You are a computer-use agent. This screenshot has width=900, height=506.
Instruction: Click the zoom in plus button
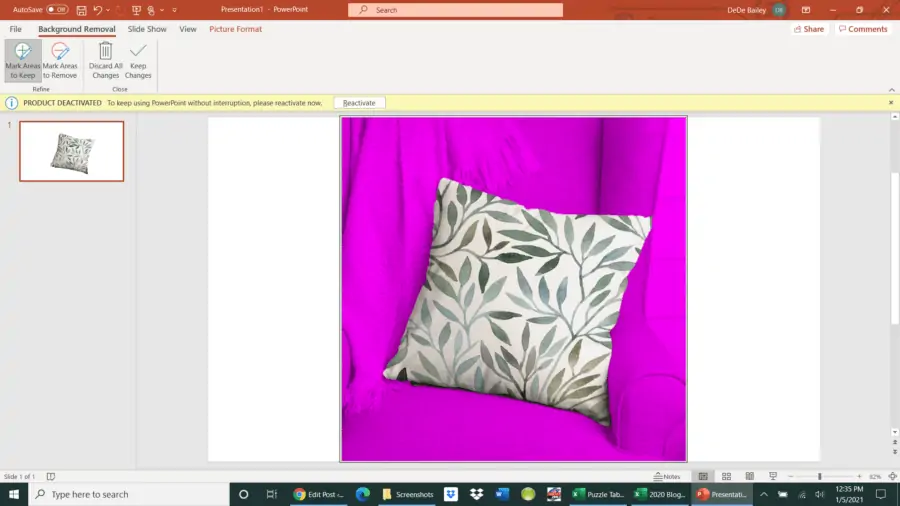(x=859, y=476)
